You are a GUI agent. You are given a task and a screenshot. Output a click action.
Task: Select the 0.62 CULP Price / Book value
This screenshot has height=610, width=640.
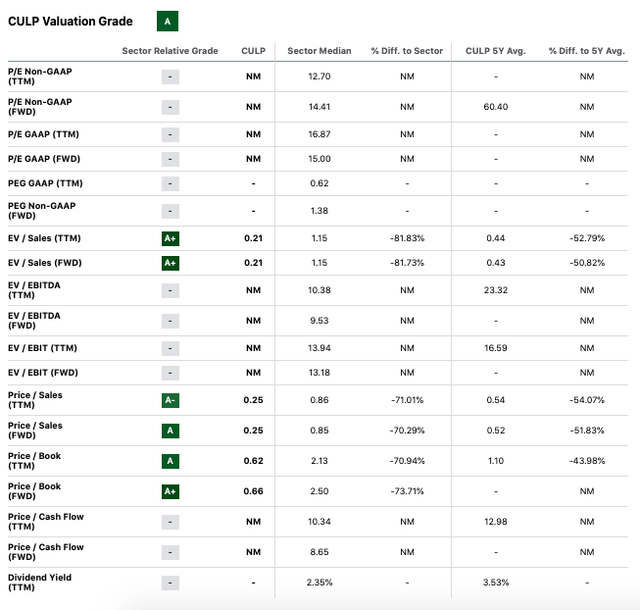pyautogui.click(x=253, y=461)
